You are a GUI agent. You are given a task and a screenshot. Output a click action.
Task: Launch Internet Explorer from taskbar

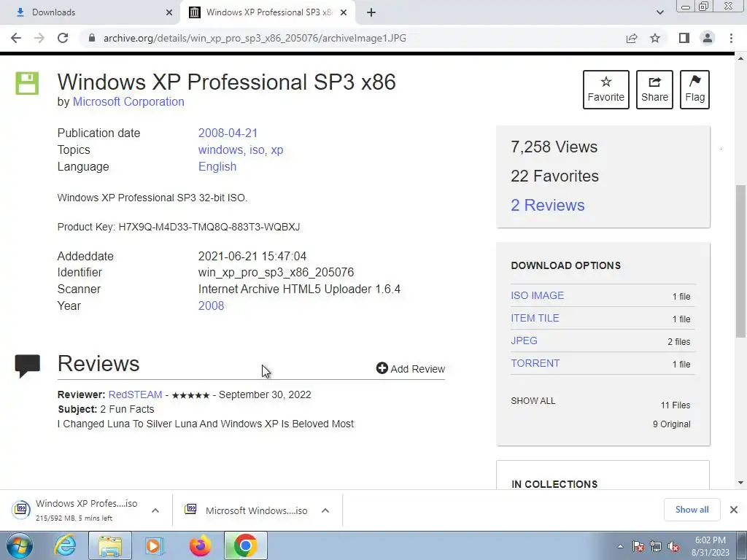pyautogui.click(x=65, y=545)
